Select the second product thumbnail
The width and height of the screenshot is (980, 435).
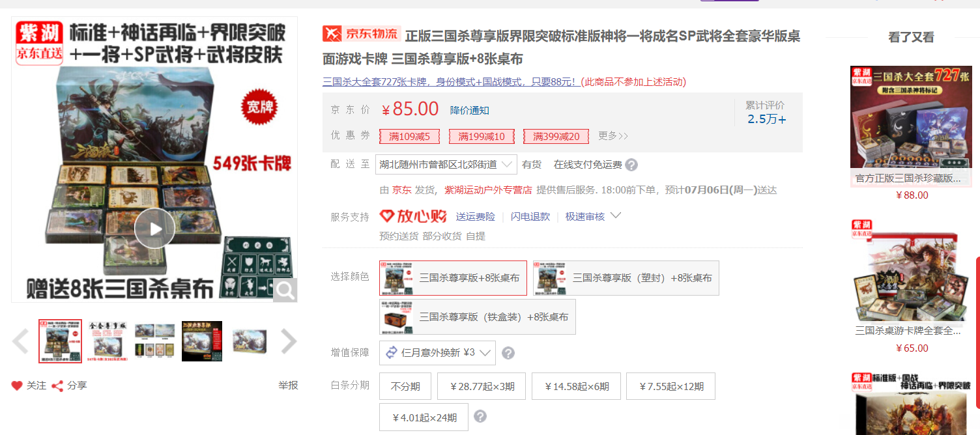click(x=108, y=341)
